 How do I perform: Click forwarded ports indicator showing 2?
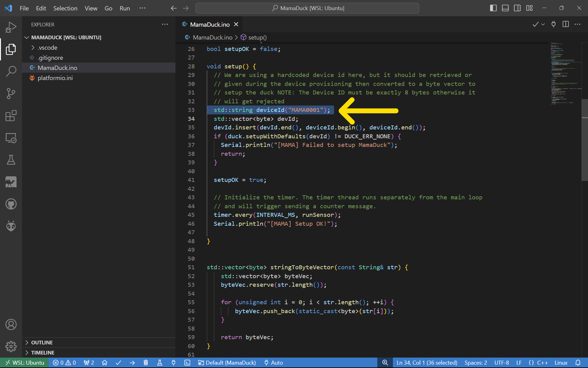coord(89,363)
